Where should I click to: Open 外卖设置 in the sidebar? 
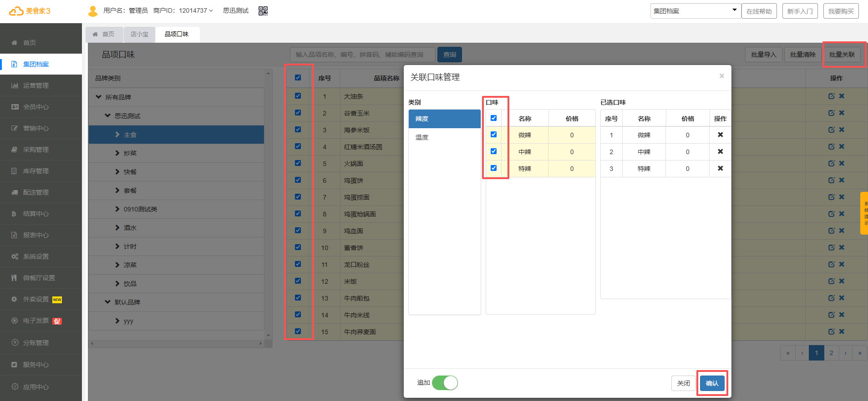pos(36,299)
